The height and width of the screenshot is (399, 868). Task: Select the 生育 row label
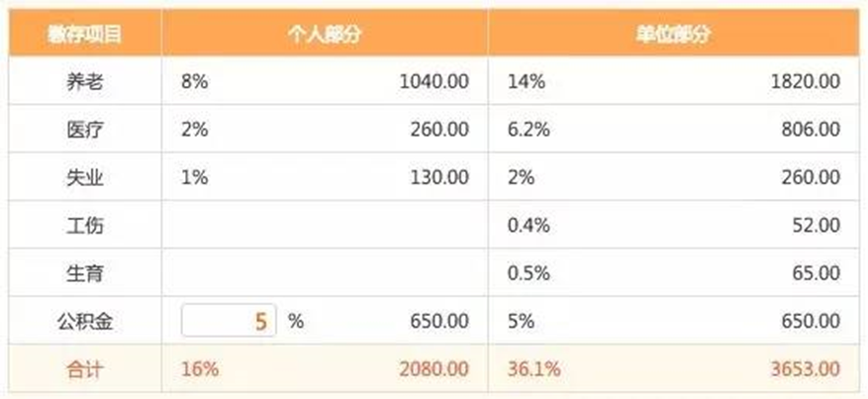tap(85, 273)
